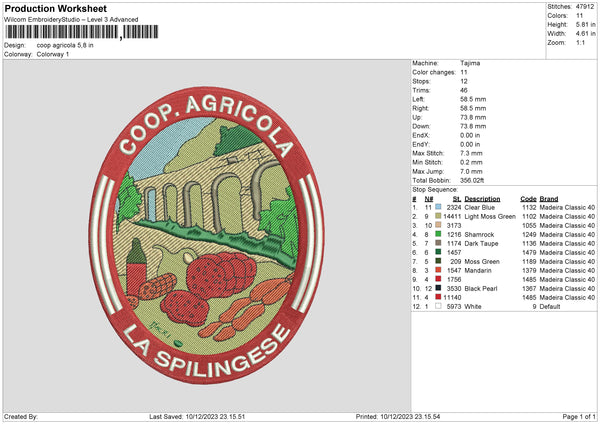Click the Wilcom EmbroideryStudio Level 3 Advanced text
Image resolution: width=600 pixels, height=424 pixels.
pyautogui.click(x=71, y=20)
